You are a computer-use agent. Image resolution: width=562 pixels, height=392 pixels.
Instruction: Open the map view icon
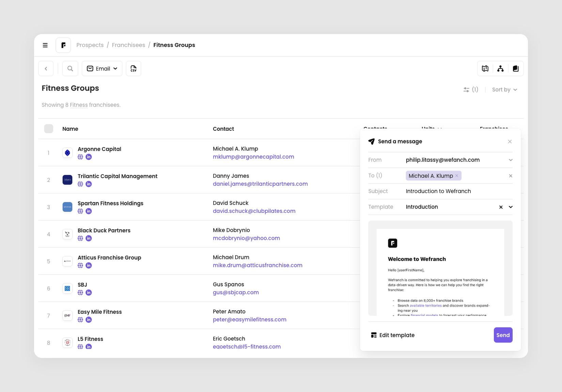485,68
